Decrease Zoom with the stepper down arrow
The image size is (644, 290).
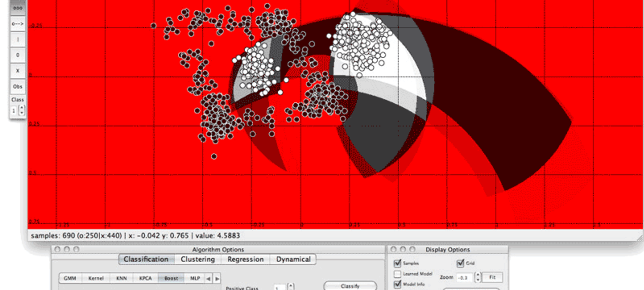coord(477,280)
